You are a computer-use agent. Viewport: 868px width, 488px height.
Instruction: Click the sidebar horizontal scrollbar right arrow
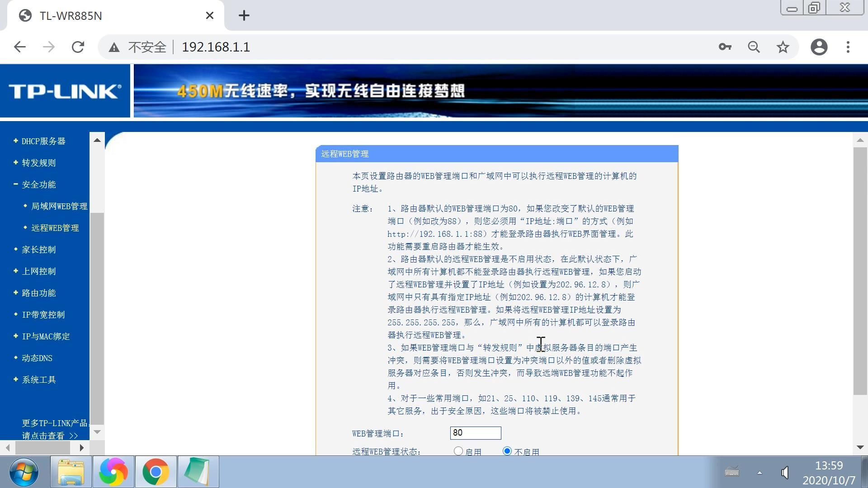point(81,448)
